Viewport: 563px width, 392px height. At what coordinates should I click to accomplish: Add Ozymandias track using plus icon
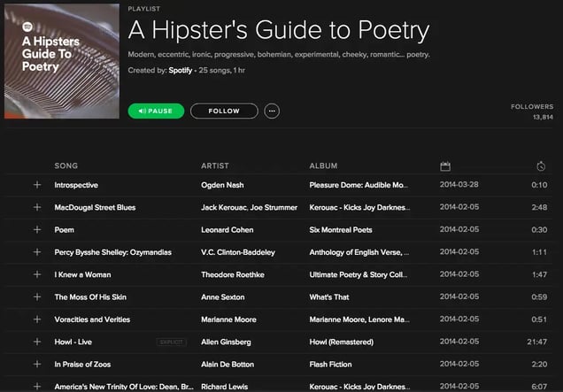[x=37, y=252]
